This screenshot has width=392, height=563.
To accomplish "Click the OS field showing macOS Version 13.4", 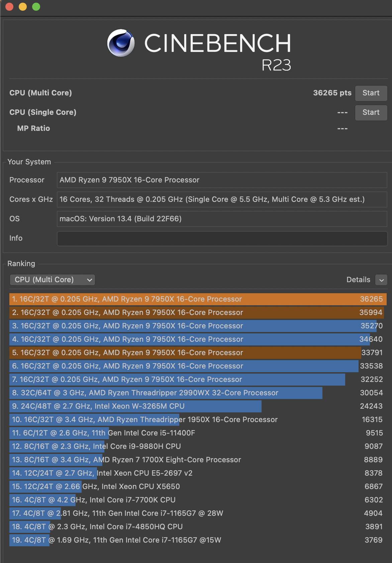I will point(222,219).
